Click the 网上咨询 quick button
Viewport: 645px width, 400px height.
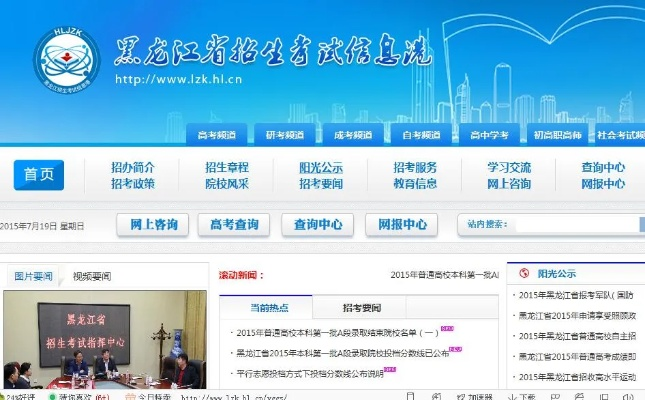[152, 224]
